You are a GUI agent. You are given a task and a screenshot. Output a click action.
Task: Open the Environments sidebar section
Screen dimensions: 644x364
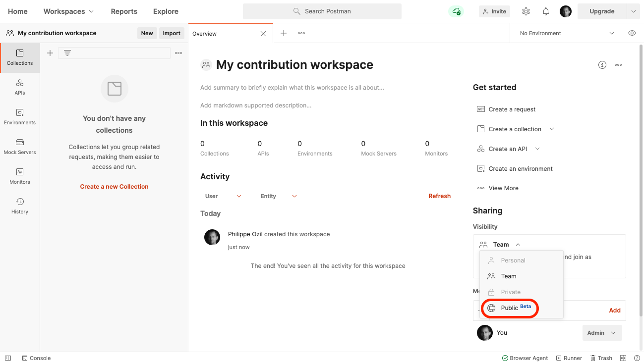click(20, 117)
